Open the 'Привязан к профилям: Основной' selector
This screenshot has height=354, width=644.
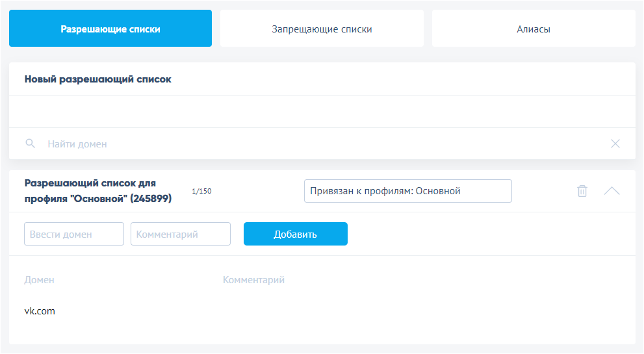407,191
